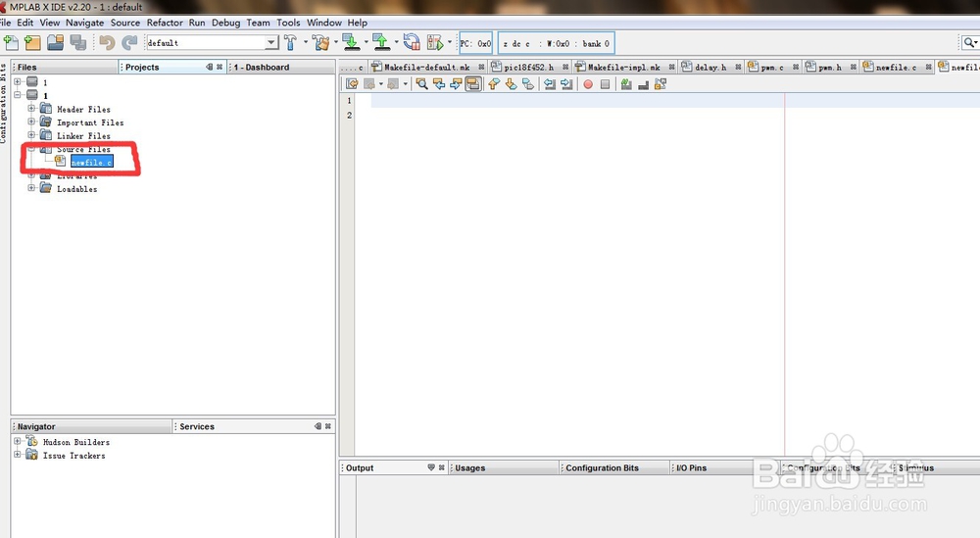This screenshot has width=980, height=538.
Task: Open the pic18f452.h editor tab
Action: [x=529, y=67]
